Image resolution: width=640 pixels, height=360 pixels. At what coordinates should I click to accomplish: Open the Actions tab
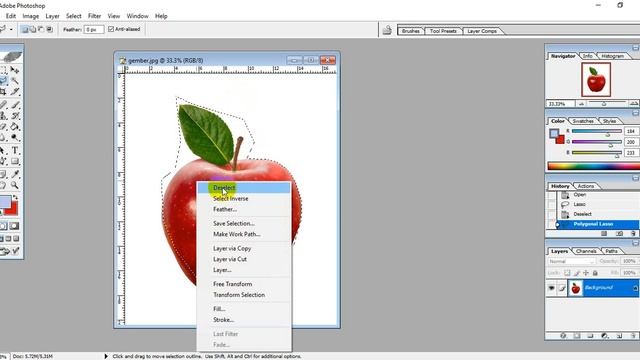click(x=586, y=186)
